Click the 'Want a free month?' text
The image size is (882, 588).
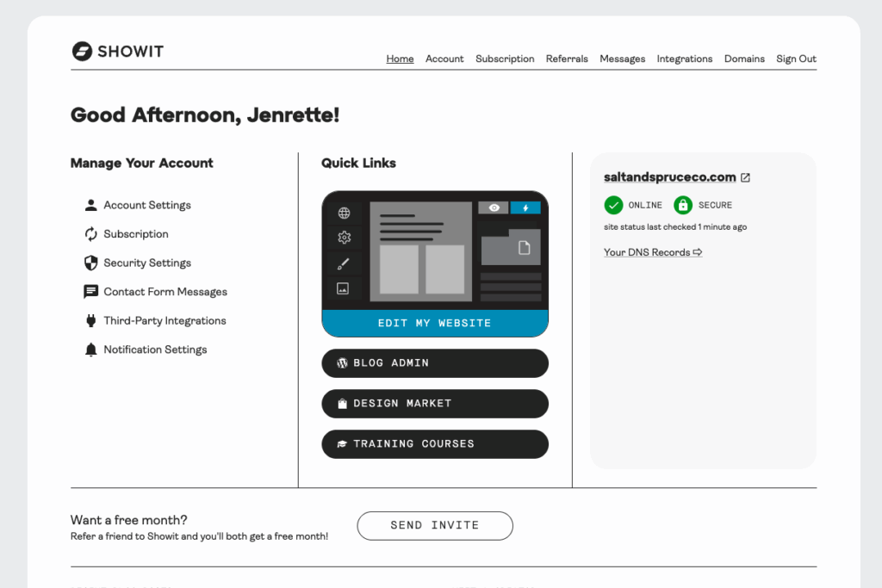coord(129,520)
